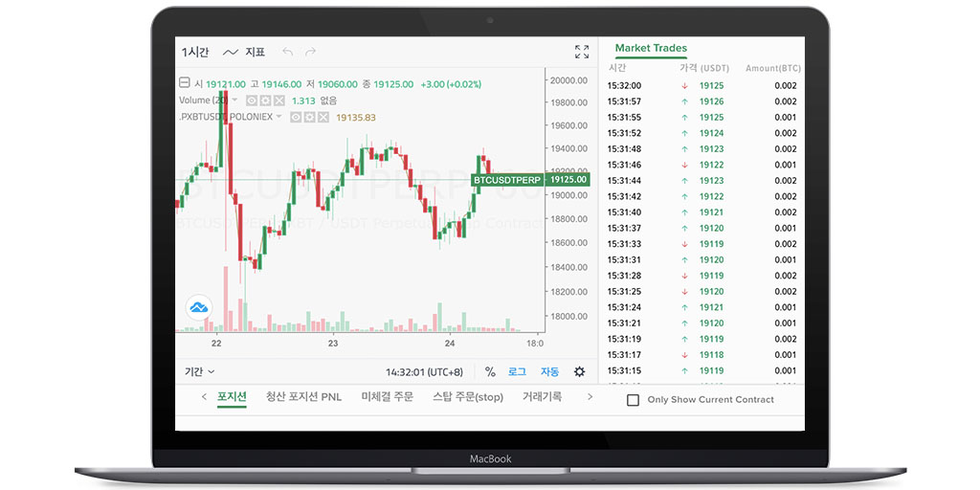Open the 미체결 주문 tab
Image resolution: width=980 pixels, height=490 pixels.
pyautogui.click(x=388, y=396)
